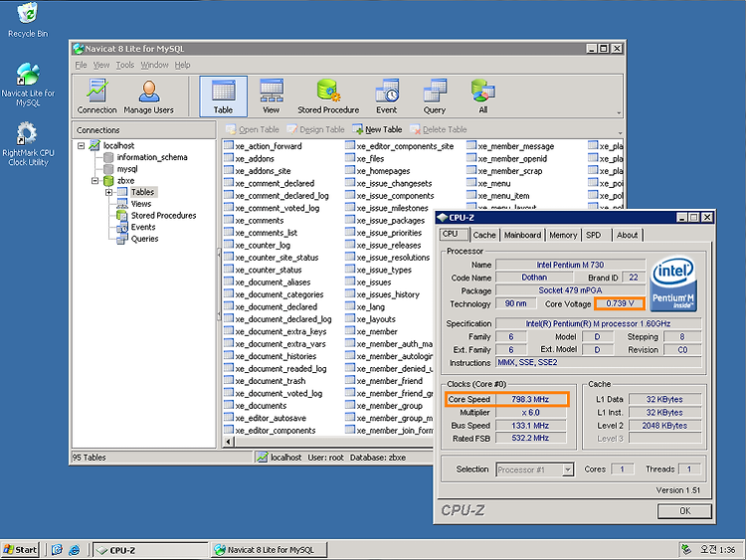This screenshot has height=560, width=746.
Task: Open the Query toolbar icon
Action: 435,96
